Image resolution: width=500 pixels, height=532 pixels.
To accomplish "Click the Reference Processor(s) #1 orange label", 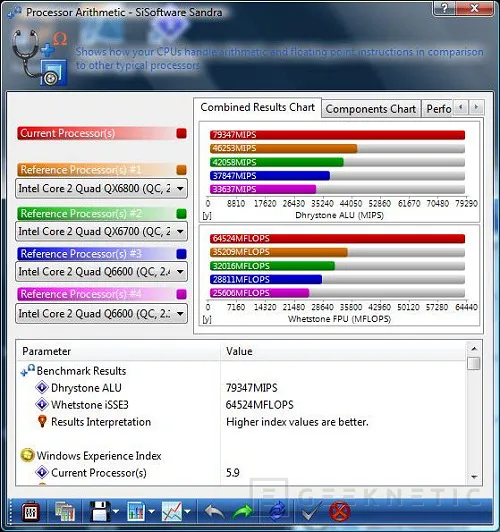I will tap(81, 170).
